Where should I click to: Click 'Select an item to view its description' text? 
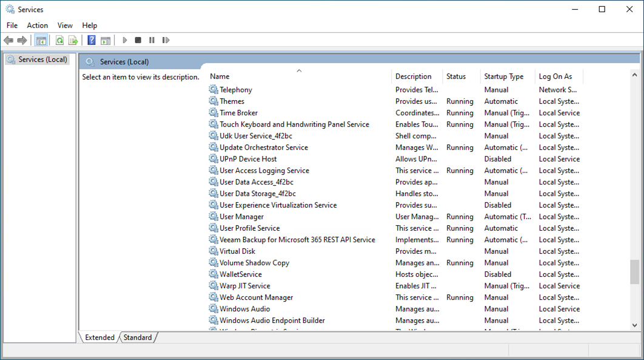(141, 77)
